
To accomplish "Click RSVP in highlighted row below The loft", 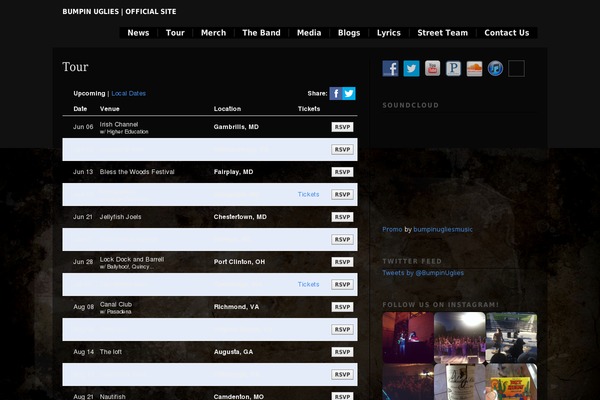I will [x=342, y=374].
